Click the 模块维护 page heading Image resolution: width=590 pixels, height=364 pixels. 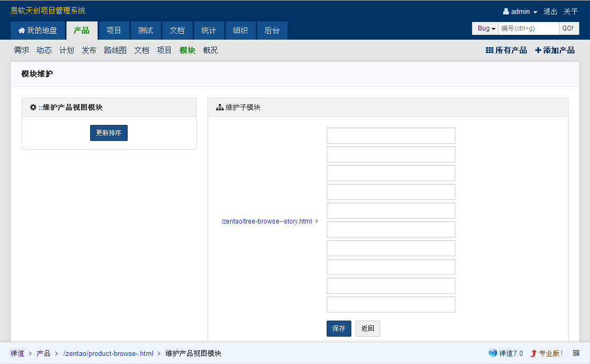click(37, 73)
